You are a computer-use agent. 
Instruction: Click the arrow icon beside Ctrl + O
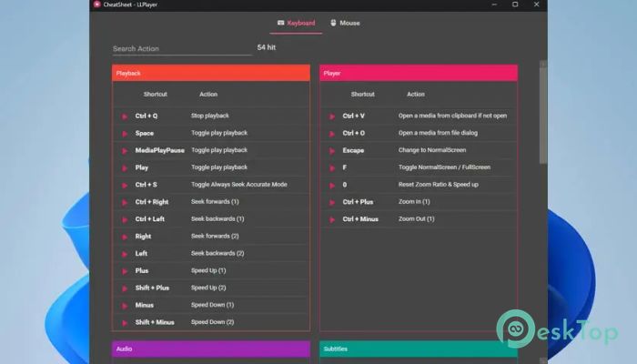pyautogui.click(x=332, y=134)
